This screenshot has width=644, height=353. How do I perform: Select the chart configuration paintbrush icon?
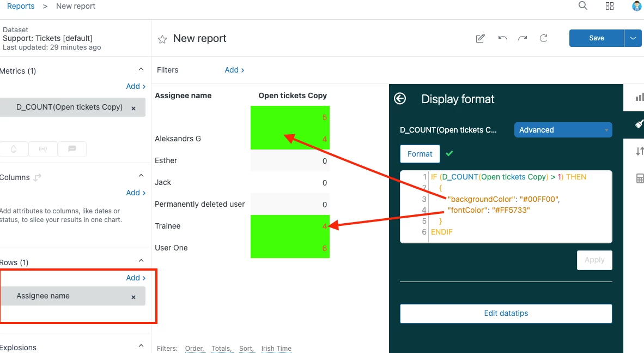pyautogui.click(x=639, y=124)
